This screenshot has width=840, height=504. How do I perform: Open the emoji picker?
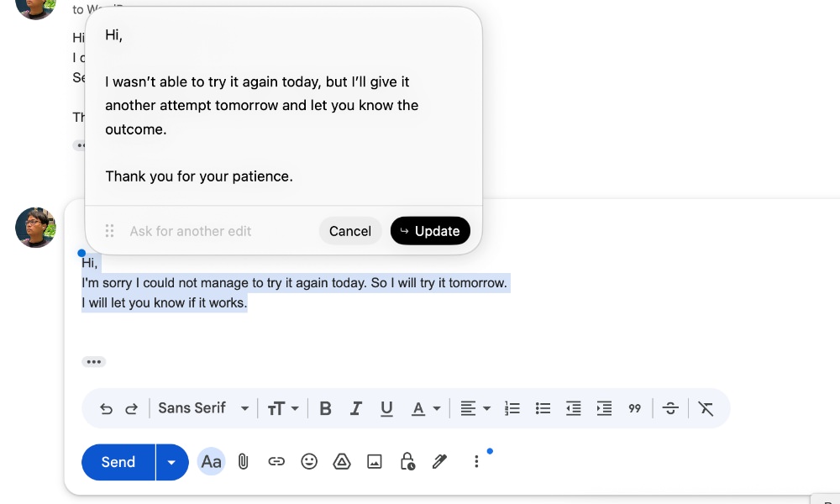309,461
